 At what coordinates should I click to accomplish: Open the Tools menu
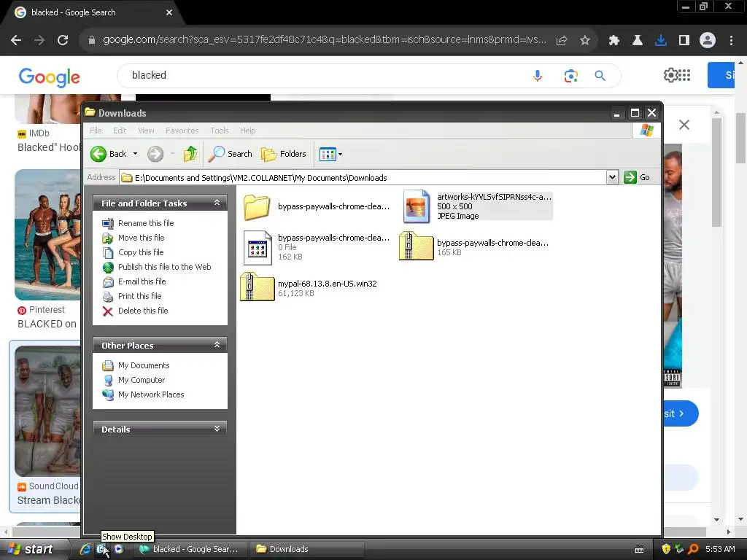(x=219, y=131)
